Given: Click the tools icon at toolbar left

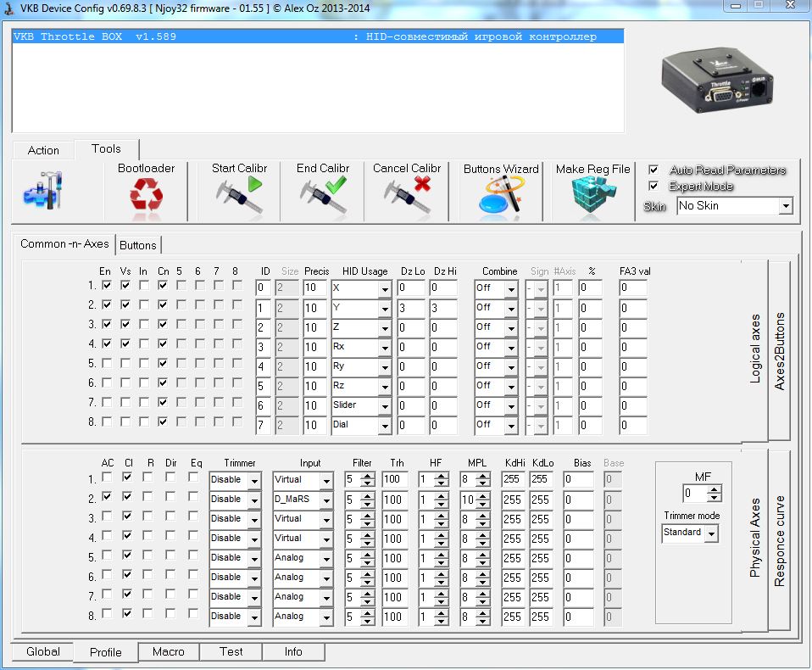Looking at the screenshot, I should click(43, 192).
